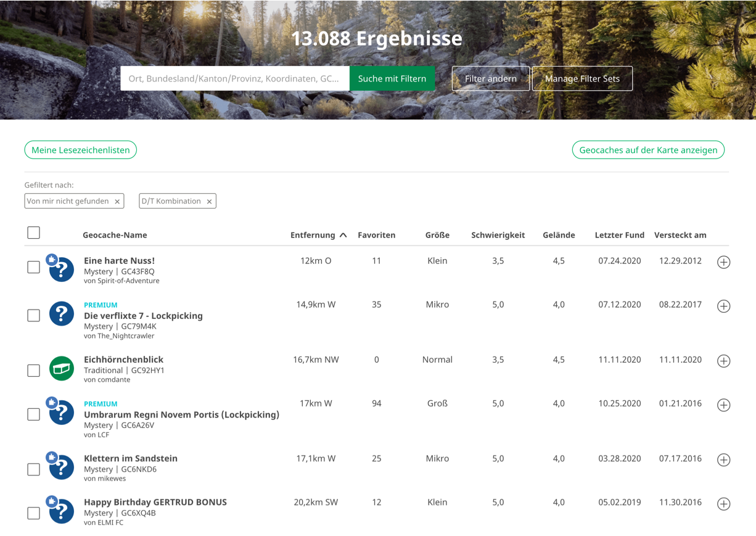Click the plus icon for Happy Birthday GERTRUD BONUS
Screen dimensions: 756x536
click(x=723, y=504)
